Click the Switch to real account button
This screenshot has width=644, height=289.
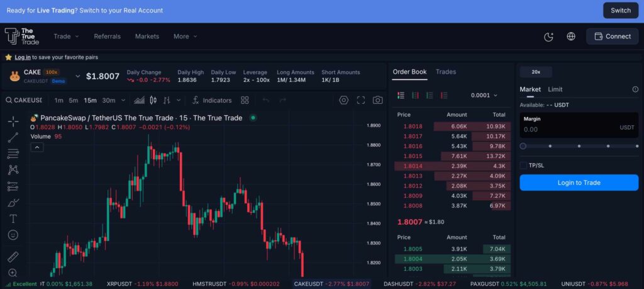click(621, 11)
